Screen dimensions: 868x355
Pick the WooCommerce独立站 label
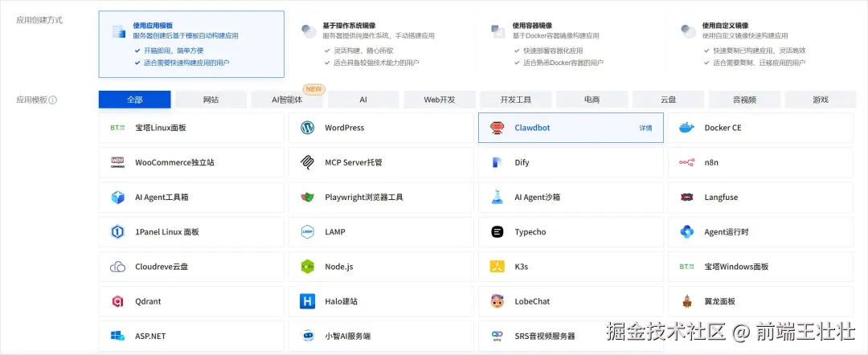coord(174,162)
